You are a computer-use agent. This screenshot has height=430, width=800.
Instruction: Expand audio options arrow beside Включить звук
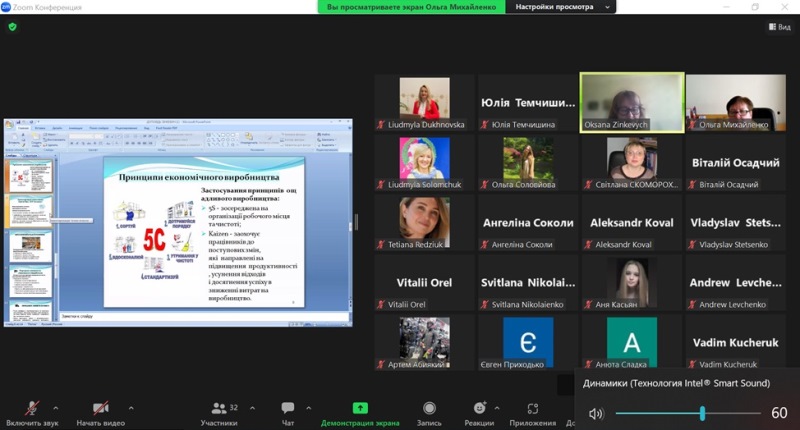coord(55,408)
